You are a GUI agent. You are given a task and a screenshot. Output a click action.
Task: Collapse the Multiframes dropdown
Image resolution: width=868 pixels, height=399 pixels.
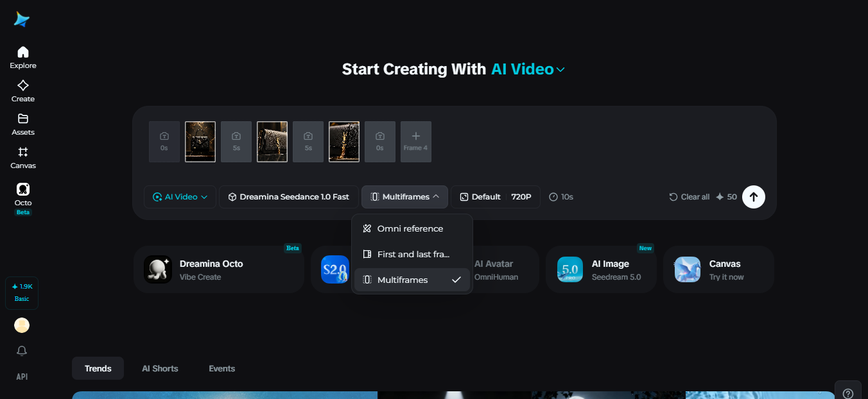tap(404, 197)
